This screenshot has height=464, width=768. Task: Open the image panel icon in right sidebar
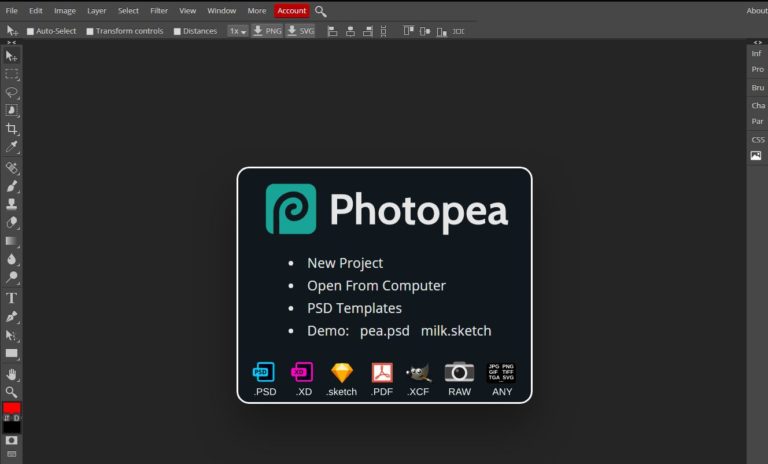click(x=756, y=156)
